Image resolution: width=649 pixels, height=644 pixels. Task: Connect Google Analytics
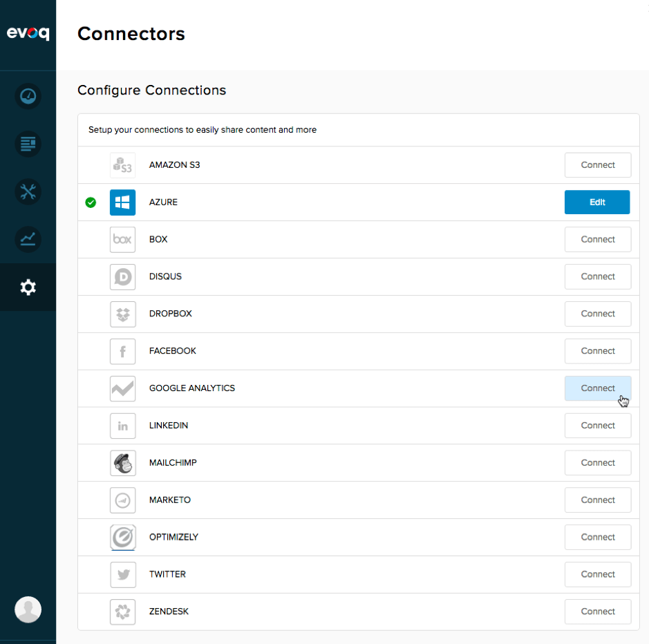click(x=598, y=388)
